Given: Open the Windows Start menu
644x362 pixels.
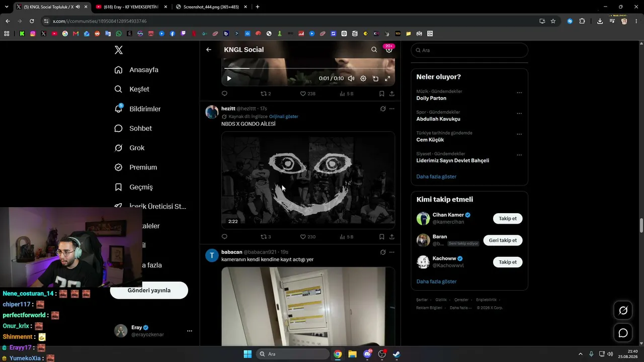Looking at the screenshot, I should point(248,354).
